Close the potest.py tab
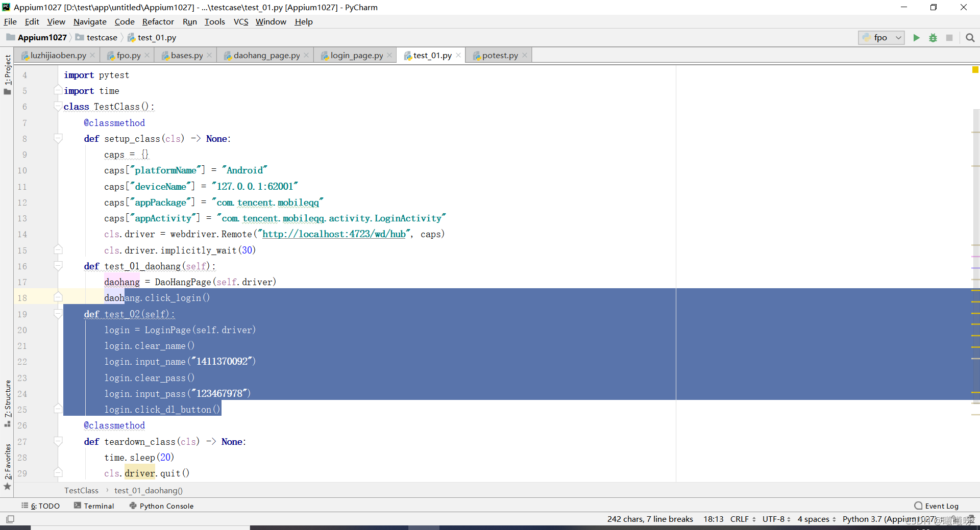 (x=525, y=55)
